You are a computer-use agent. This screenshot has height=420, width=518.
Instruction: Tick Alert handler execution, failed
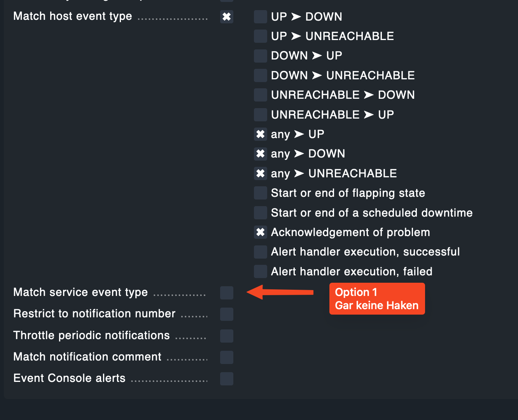[260, 271]
